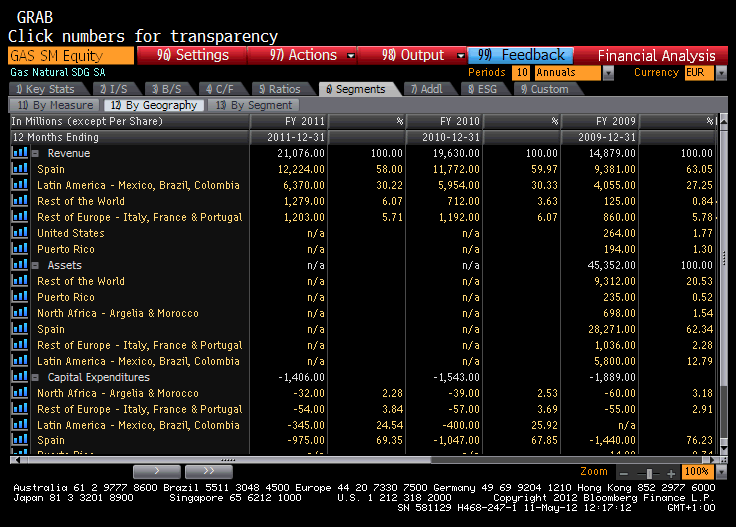Click the zoom out minus button

(x=624, y=474)
